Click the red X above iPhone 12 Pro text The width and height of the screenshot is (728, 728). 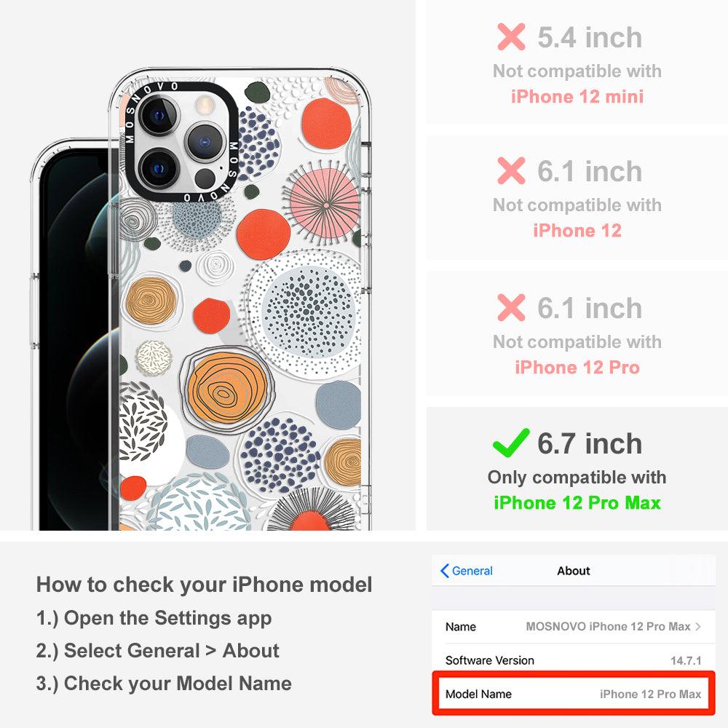tap(511, 307)
